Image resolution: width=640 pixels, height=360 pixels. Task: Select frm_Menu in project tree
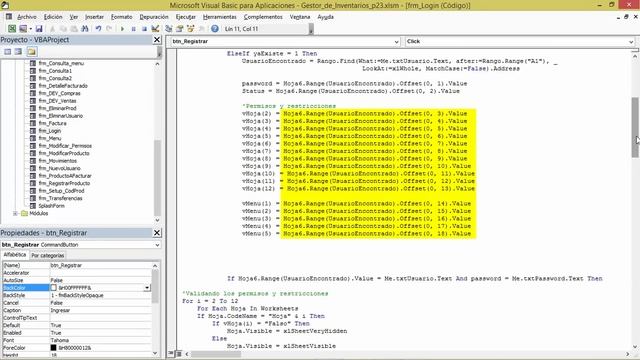(x=49, y=138)
